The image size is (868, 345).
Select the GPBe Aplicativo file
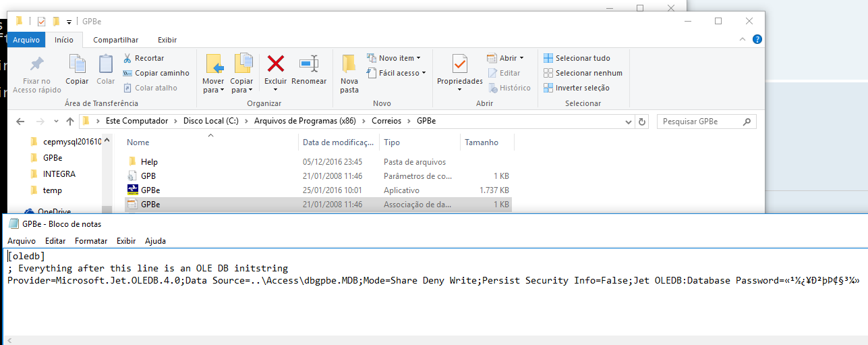[318, 190]
